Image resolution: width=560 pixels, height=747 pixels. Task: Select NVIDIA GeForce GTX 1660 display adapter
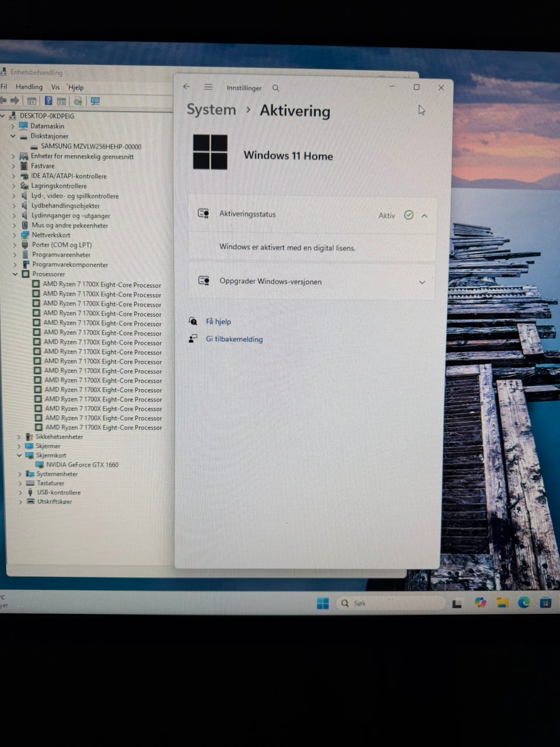click(82, 465)
